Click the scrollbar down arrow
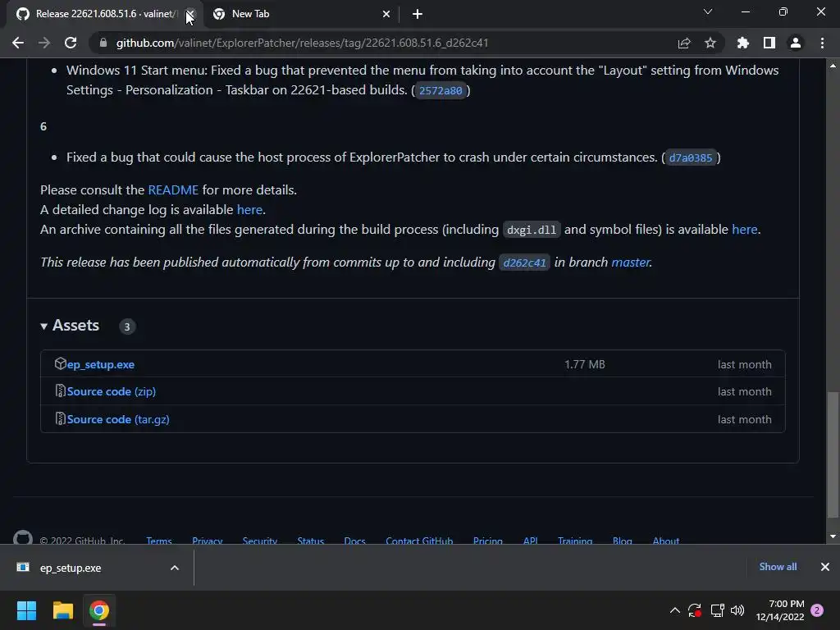 [833, 536]
